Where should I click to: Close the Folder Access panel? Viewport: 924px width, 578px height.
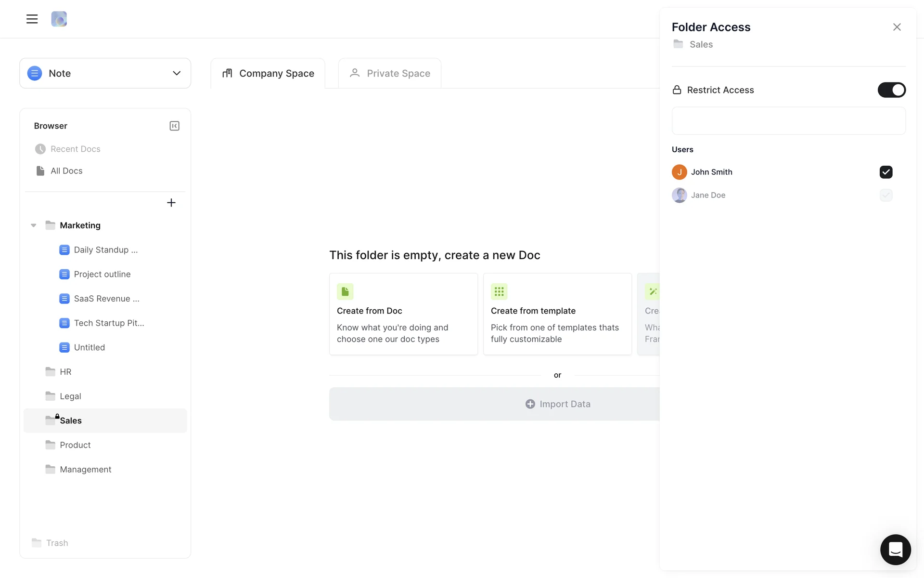897,27
